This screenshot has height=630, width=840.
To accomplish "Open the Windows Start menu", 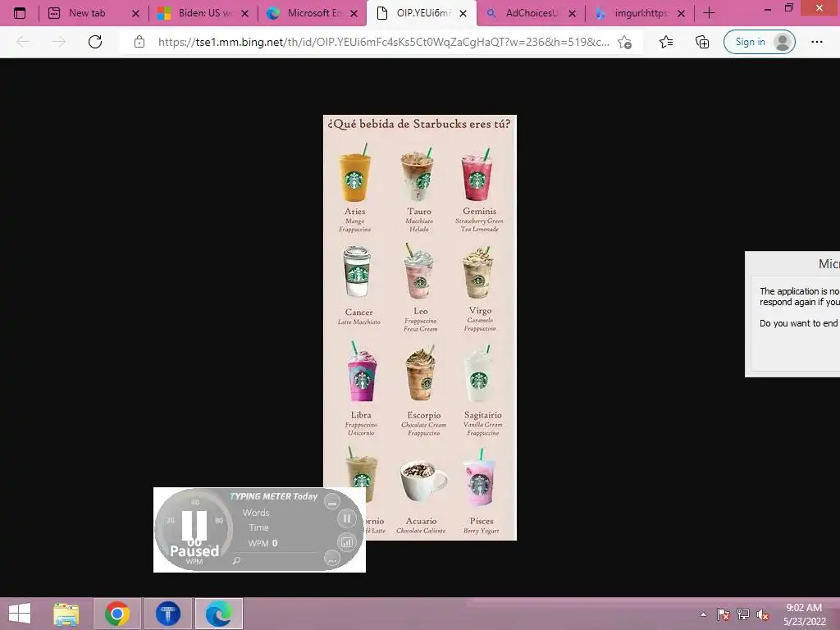I will tap(20, 614).
